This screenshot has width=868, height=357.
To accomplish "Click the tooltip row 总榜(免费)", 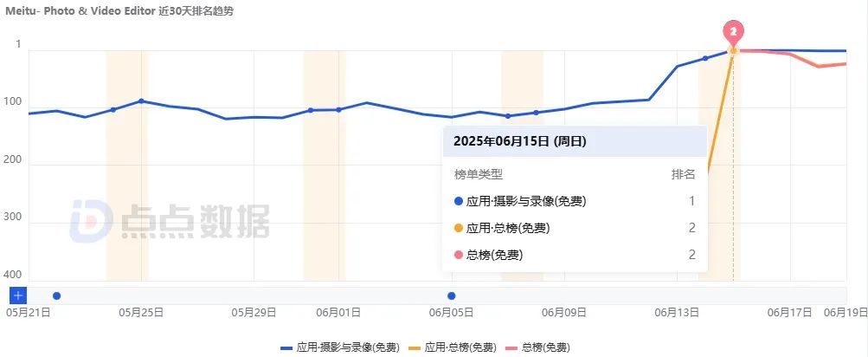I will 575,255.
